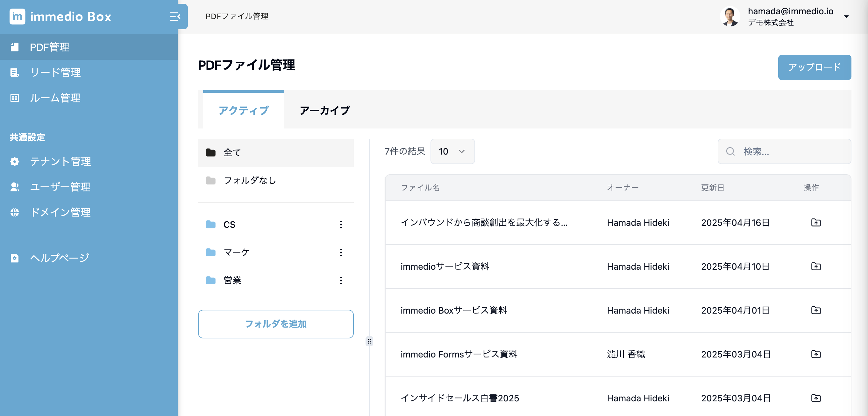
Task: Click the folder action icon for インサイドセールス白書2025
Action: [815, 398]
